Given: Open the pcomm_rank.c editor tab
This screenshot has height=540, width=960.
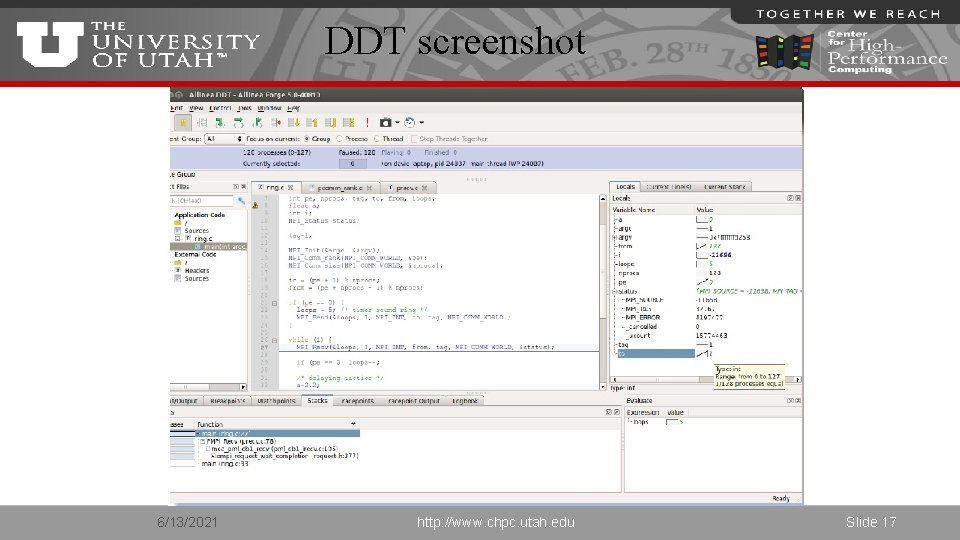Looking at the screenshot, I should tap(340, 188).
